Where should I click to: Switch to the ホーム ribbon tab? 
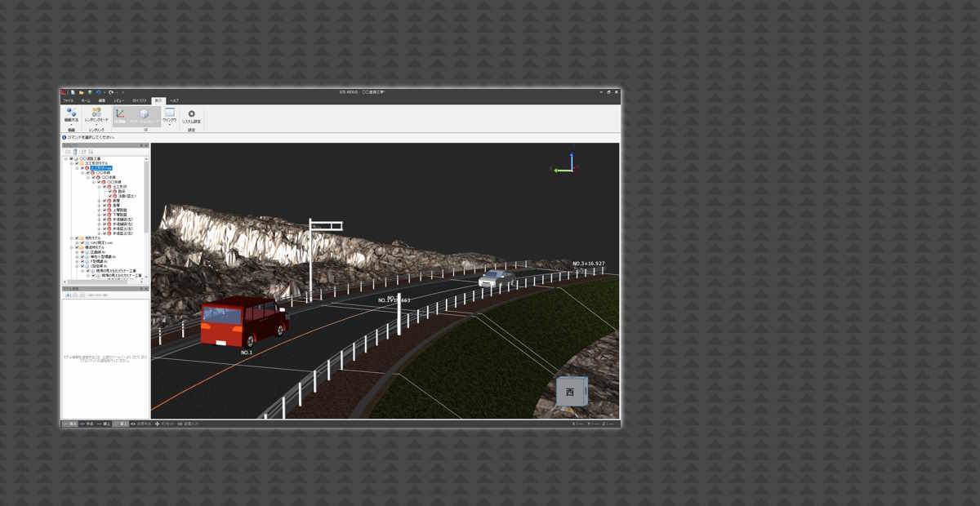[86, 100]
